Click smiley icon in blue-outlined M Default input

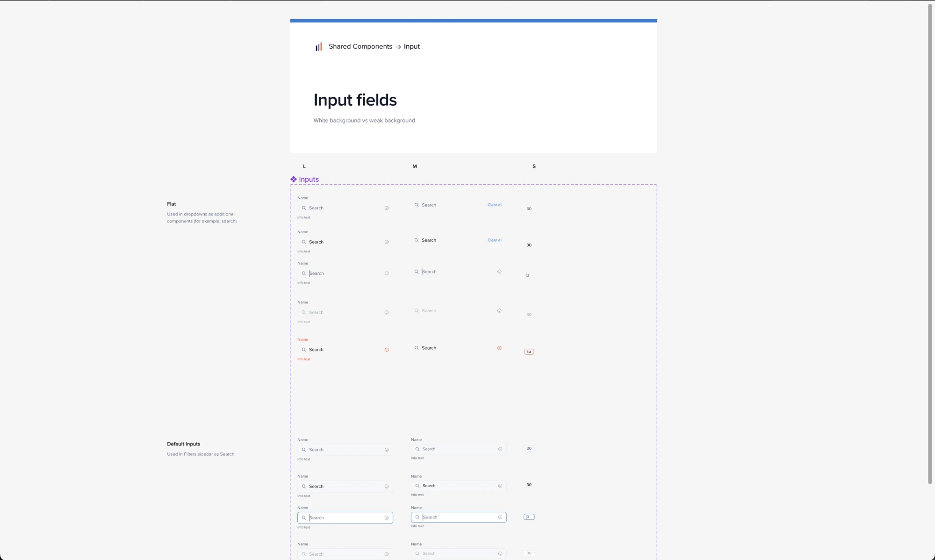pyautogui.click(x=500, y=517)
